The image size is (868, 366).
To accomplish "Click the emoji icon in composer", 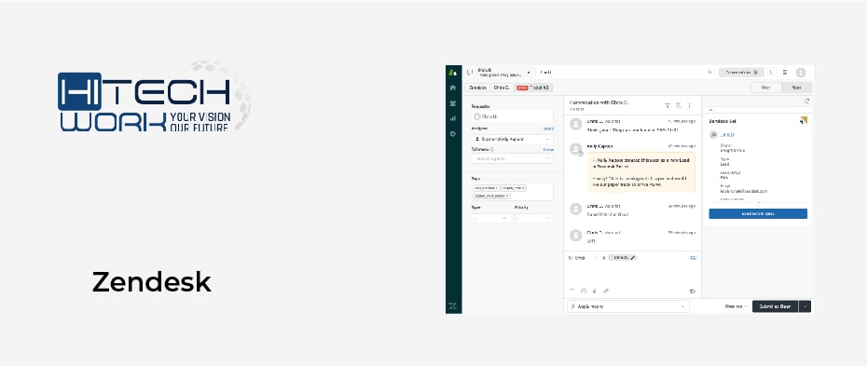I will [584, 291].
